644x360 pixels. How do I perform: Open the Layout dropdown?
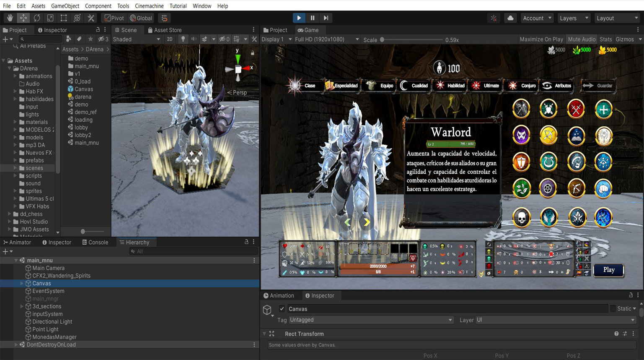(617, 18)
